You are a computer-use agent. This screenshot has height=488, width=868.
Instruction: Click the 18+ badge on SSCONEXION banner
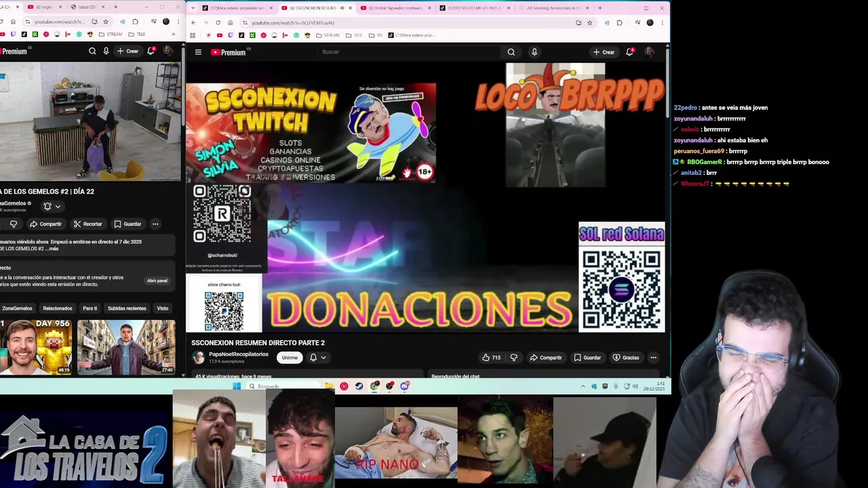[x=425, y=172]
